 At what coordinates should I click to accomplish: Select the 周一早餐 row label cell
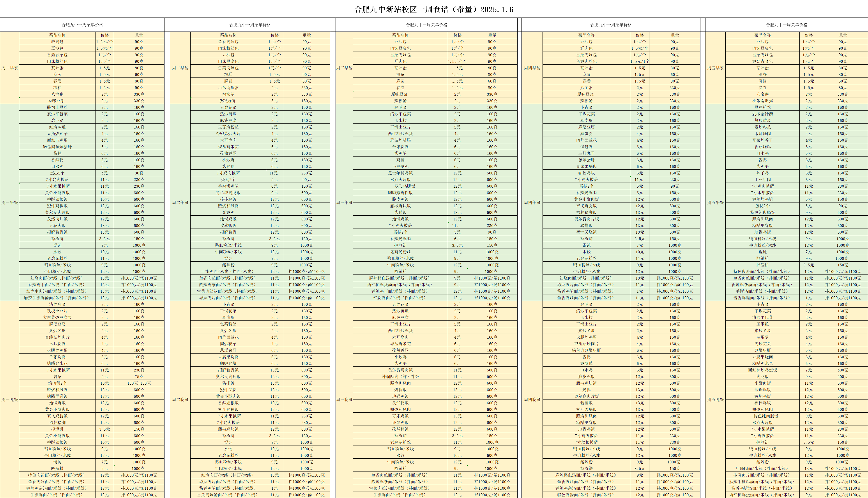10,68
